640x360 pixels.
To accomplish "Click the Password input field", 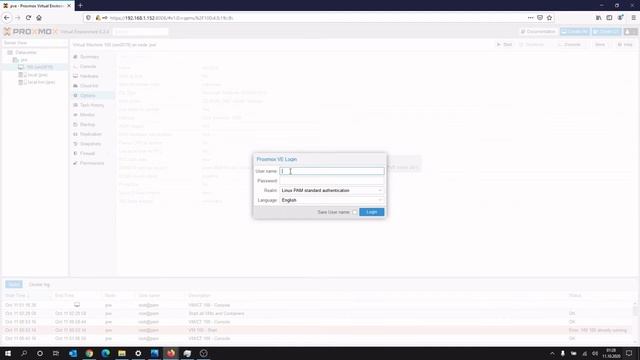I will 331,181.
